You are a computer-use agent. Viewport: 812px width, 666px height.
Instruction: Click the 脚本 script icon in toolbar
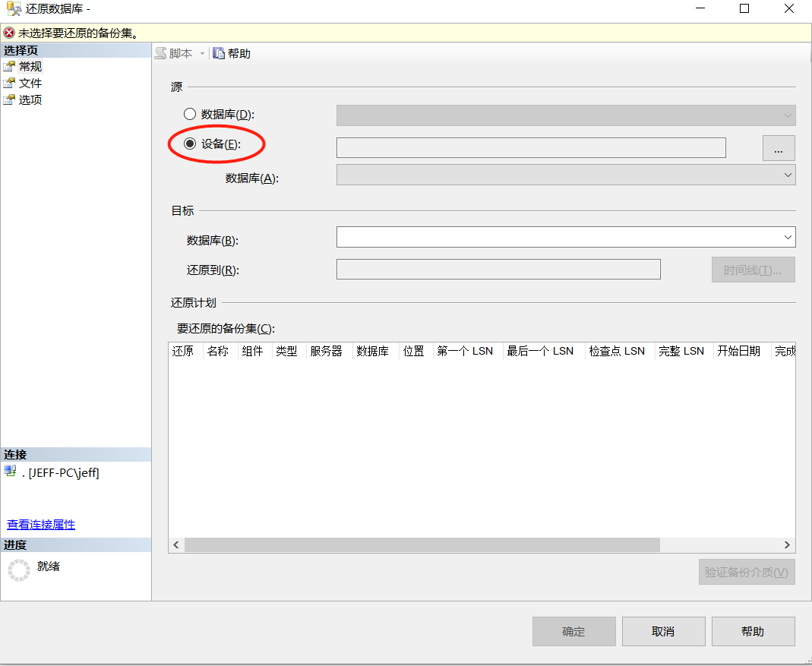pos(161,53)
